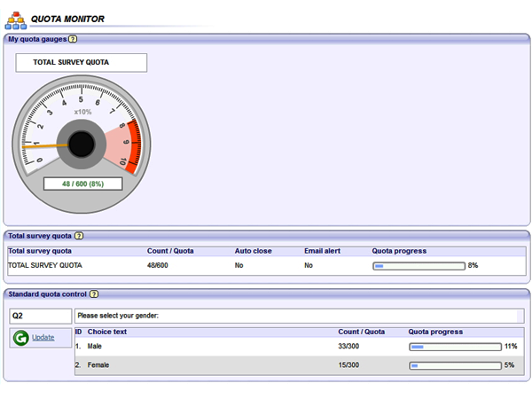Select the 48 / 600 (8%) gauge readout
Image resolution: width=532 pixels, height=399 pixels.
click(x=82, y=184)
